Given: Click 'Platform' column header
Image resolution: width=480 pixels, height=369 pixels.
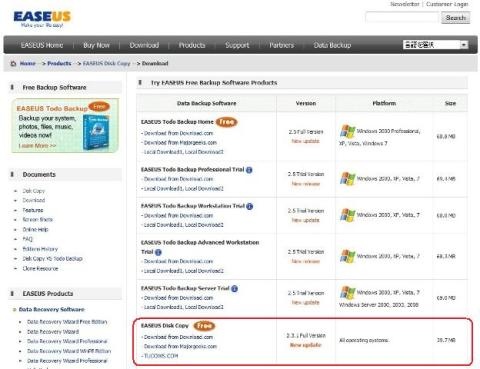Looking at the screenshot, I should pyautogui.click(x=384, y=103).
